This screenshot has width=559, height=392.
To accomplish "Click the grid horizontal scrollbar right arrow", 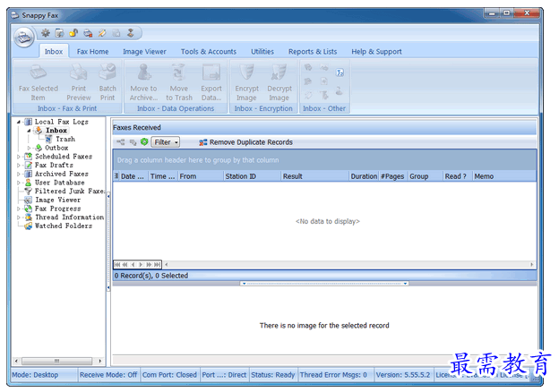I will [x=532, y=265].
